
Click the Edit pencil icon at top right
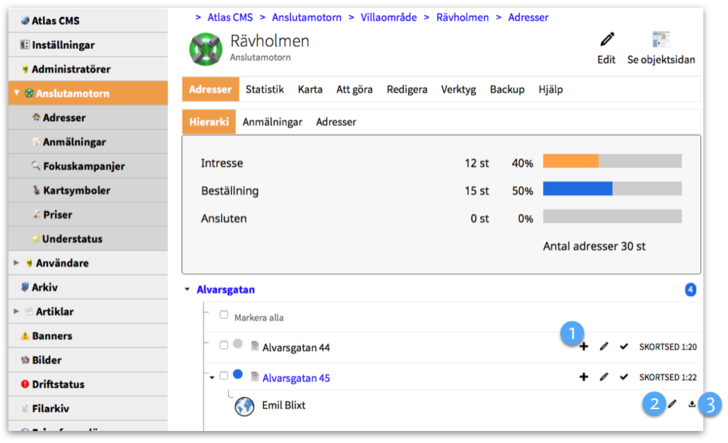tap(606, 40)
